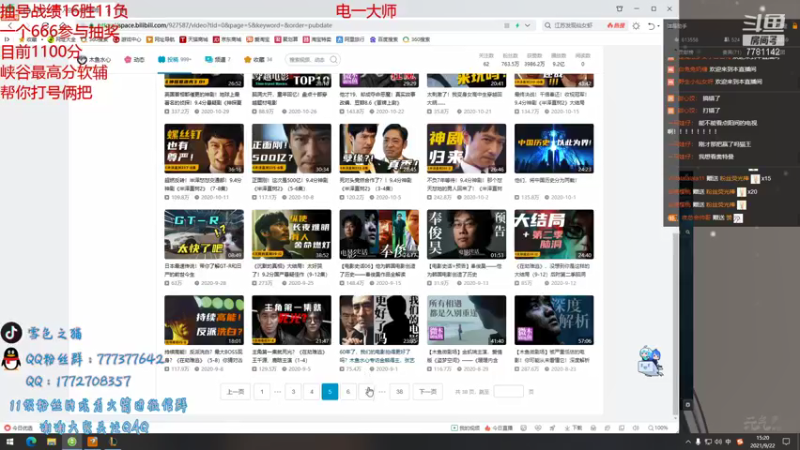Click the microphone tray icon
Image resolution: width=800 pixels, height=450 pixels.
(698, 442)
